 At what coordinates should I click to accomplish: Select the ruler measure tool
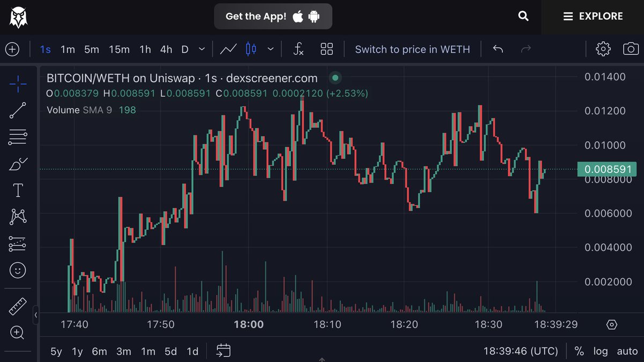[x=18, y=307]
